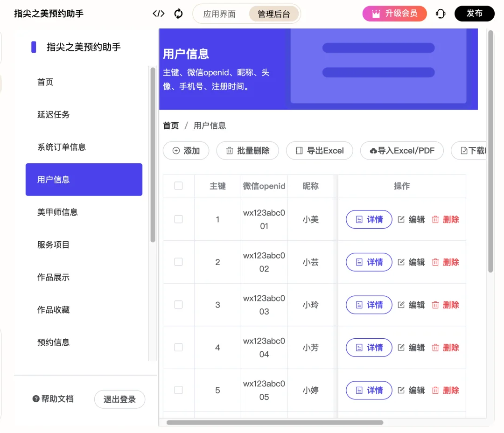Check the checkbox for user 小婷
Screen dimensions: 504x433
[179, 390]
